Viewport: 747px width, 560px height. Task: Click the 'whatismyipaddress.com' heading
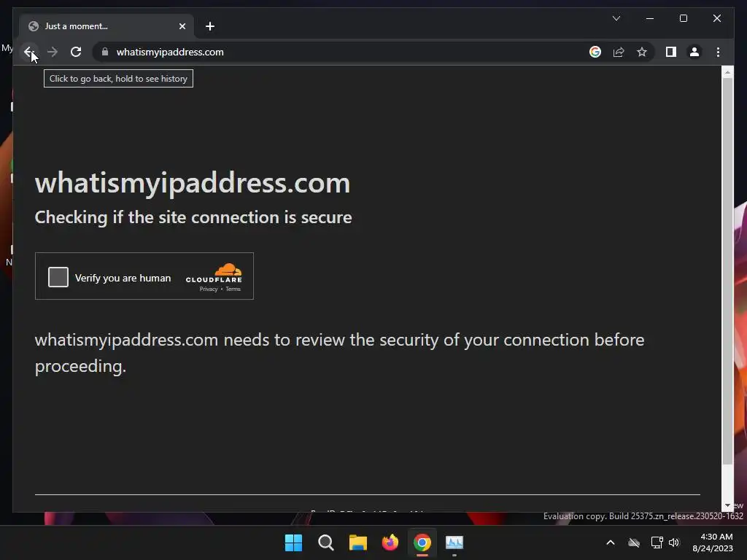point(193,183)
